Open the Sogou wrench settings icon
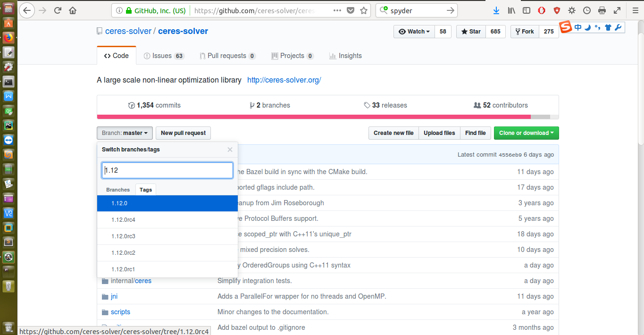 point(618,27)
